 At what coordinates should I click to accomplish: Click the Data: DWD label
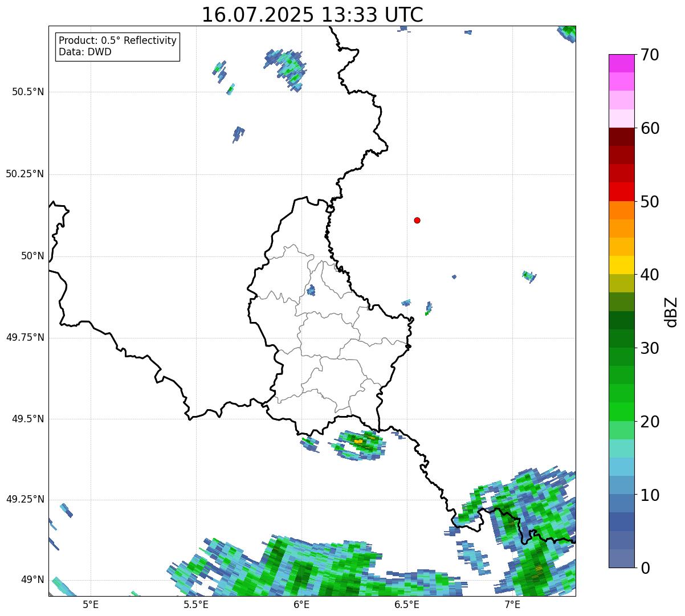(x=85, y=52)
